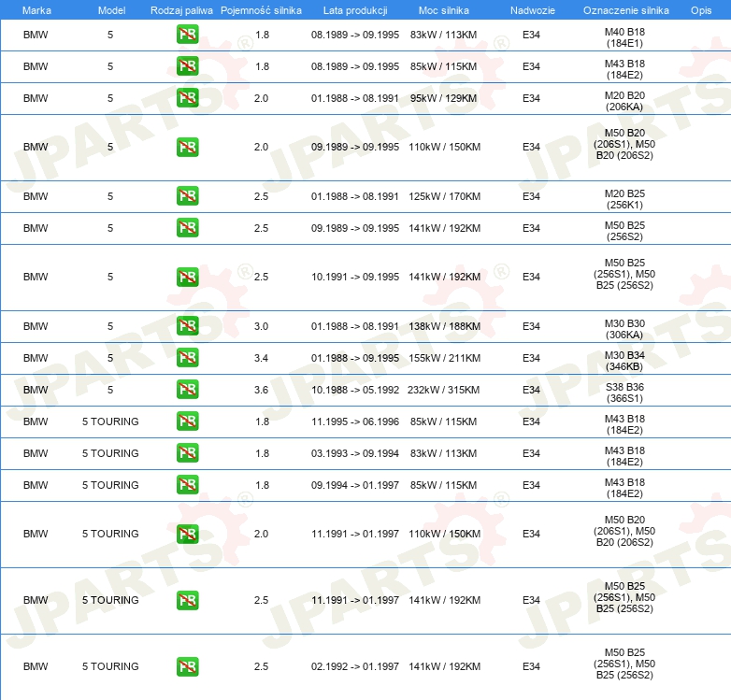Viewport: 731px width, 700px height.
Task: Select engine code M30 B34 (346KB)
Action: (x=624, y=361)
